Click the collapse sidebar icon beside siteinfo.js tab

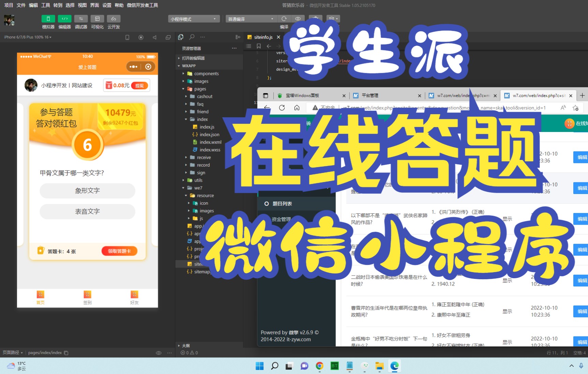click(x=238, y=37)
